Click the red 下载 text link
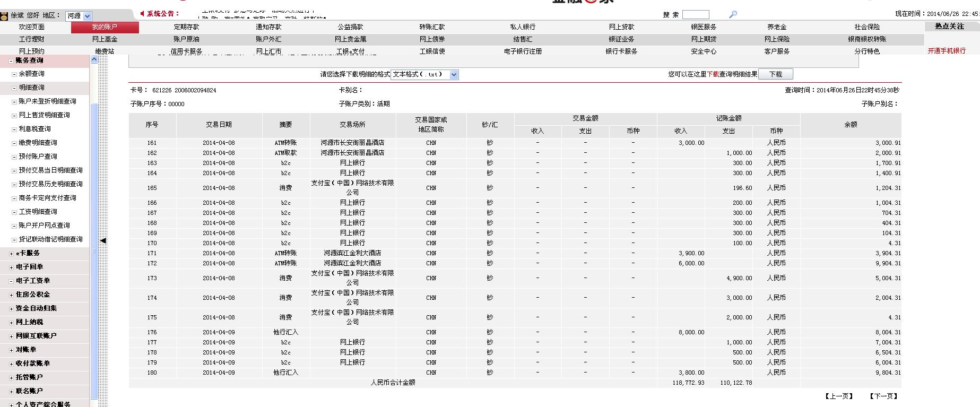Image resolution: width=980 pixels, height=407 pixels. (713, 75)
